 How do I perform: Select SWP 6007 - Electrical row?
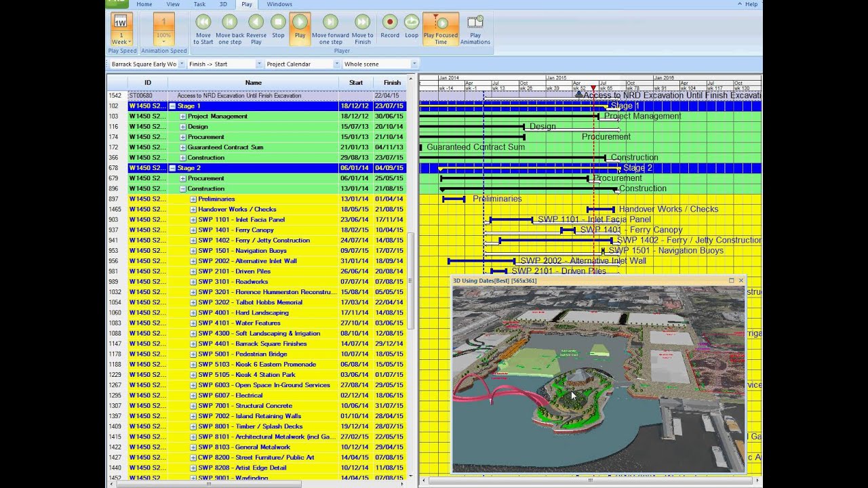coord(257,395)
